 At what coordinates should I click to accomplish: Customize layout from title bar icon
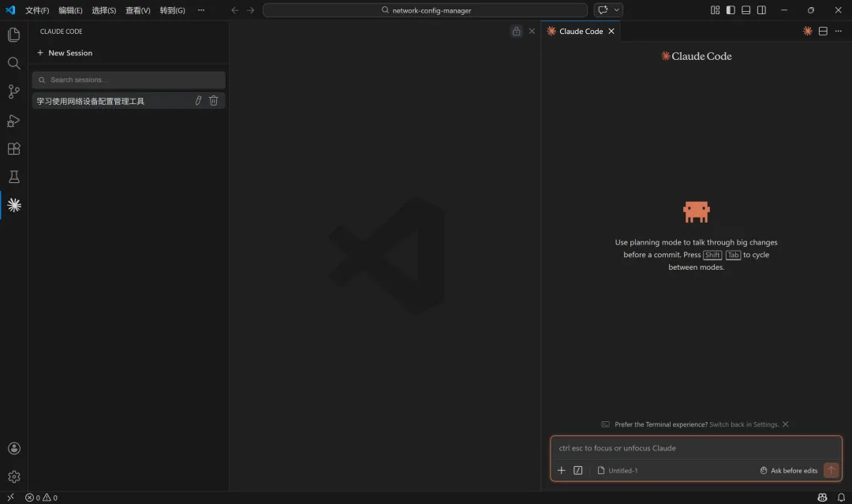coord(715,10)
